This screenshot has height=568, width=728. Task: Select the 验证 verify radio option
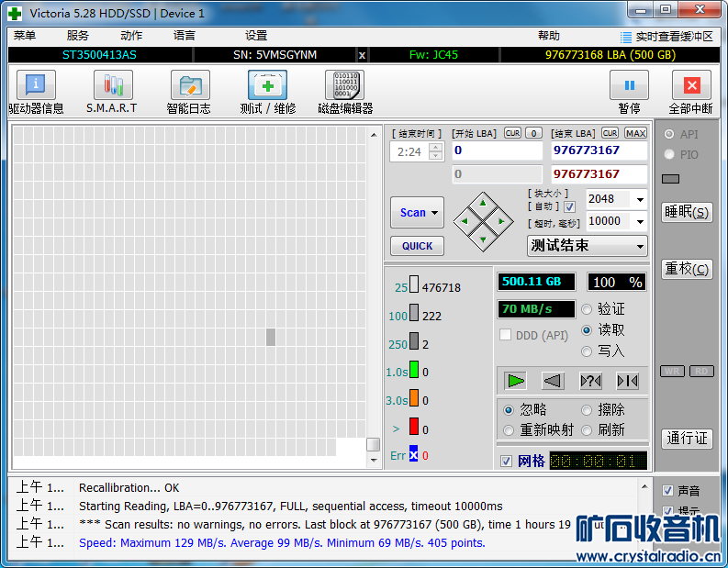(588, 309)
